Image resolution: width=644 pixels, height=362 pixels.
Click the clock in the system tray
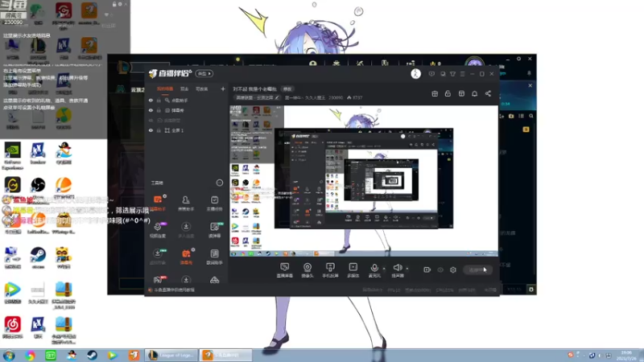coord(626,356)
